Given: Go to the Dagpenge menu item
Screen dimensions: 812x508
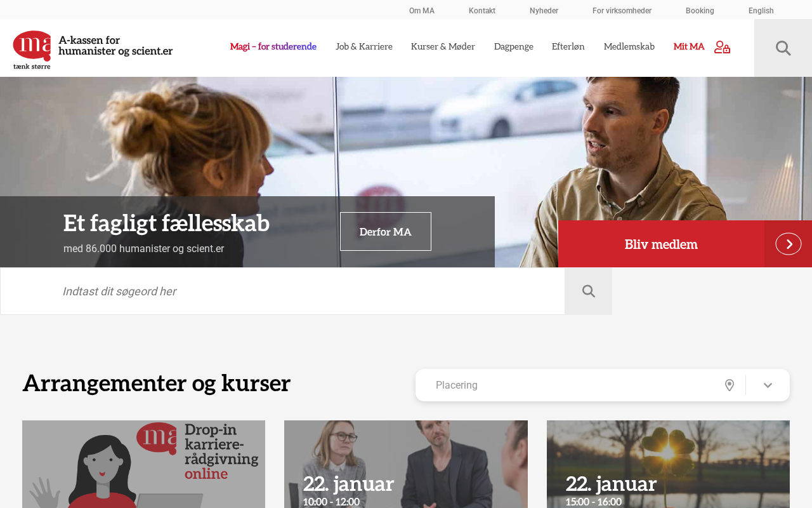Looking at the screenshot, I should click(x=514, y=46).
